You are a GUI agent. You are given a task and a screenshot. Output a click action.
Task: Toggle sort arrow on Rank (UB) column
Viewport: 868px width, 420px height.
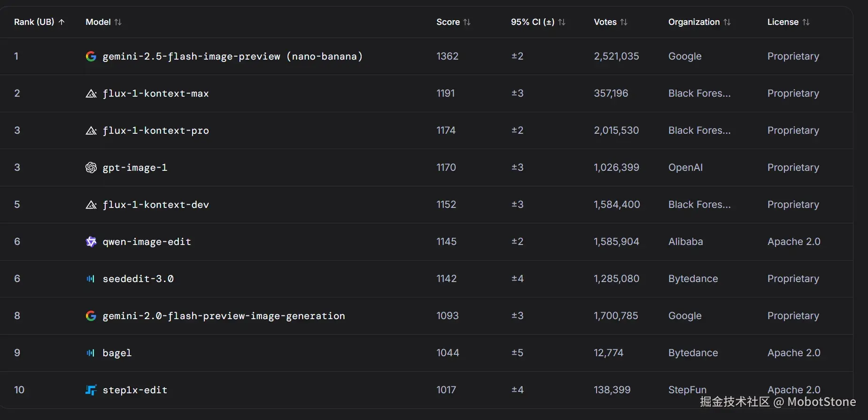coord(62,22)
